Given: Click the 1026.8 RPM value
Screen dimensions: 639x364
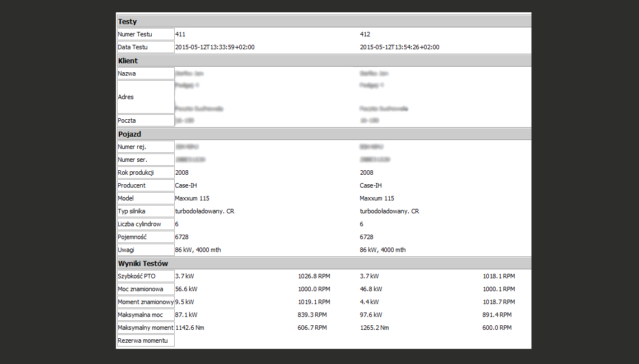Looking at the screenshot, I should 314,277.
